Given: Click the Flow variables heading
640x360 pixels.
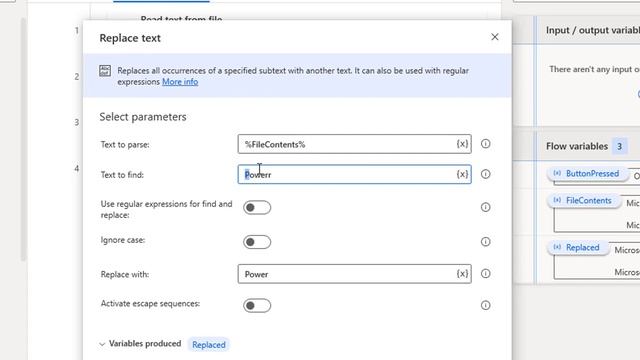Looking at the screenshot, I should click(x=577, y=146).
